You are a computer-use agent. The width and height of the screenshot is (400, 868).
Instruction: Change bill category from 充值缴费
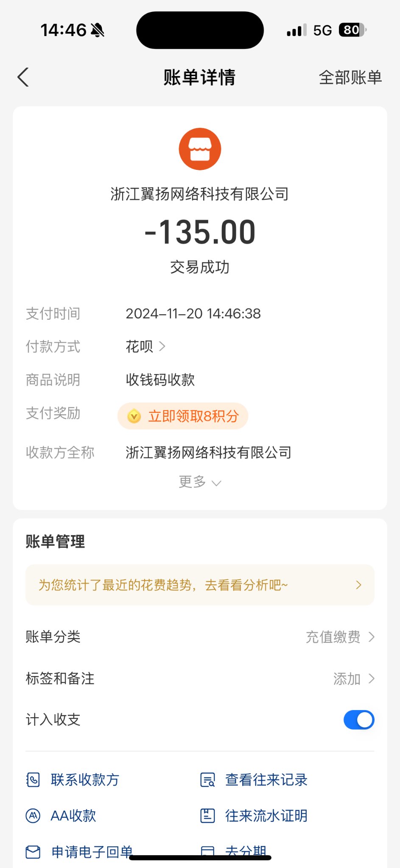point(340,637)
